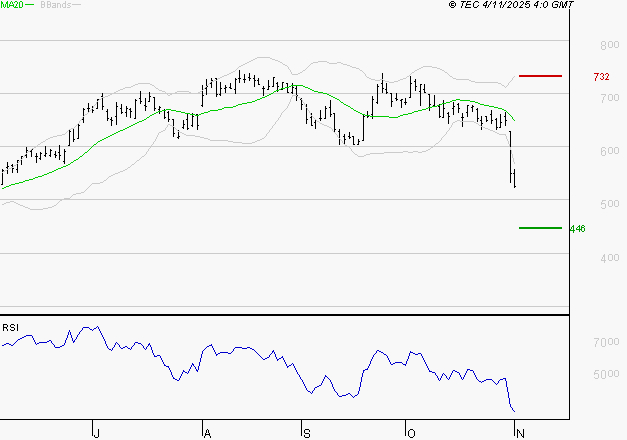Click the 700 price axis label
Screen dimensions: 627x440
coord(610,98)
